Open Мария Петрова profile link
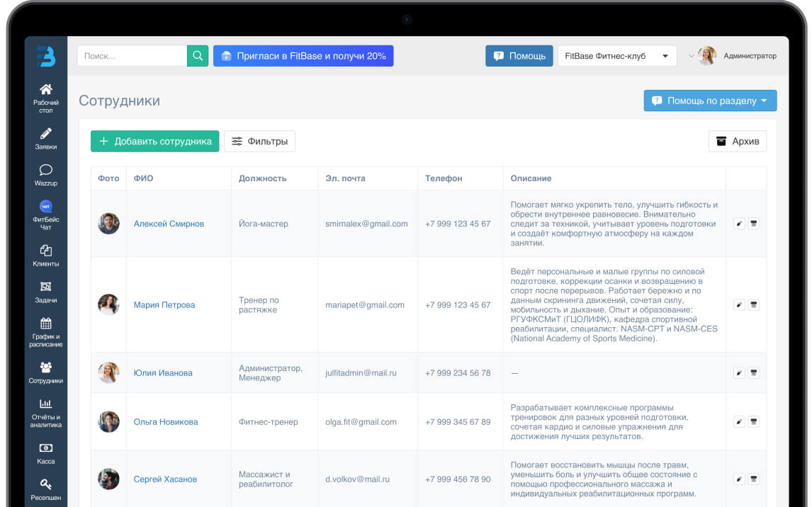The width and height of the screenshot is (812, 507). pos(164,304)
